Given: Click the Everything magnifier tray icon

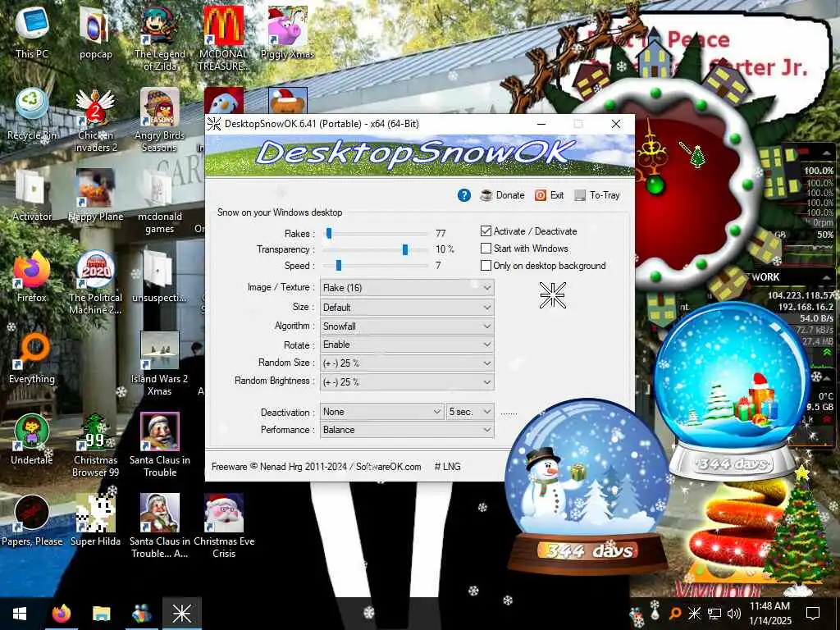Looking at the screenshot, I should point(676,614).
